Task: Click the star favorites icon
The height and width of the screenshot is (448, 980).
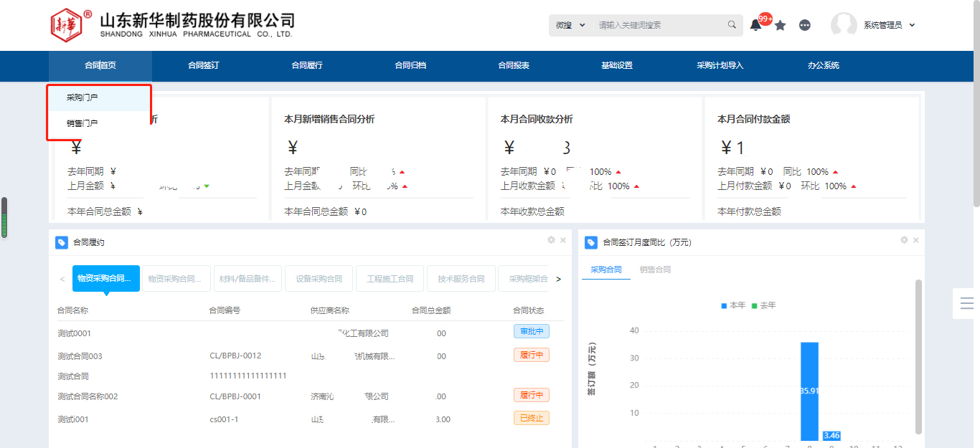Action: click(781, 25)
